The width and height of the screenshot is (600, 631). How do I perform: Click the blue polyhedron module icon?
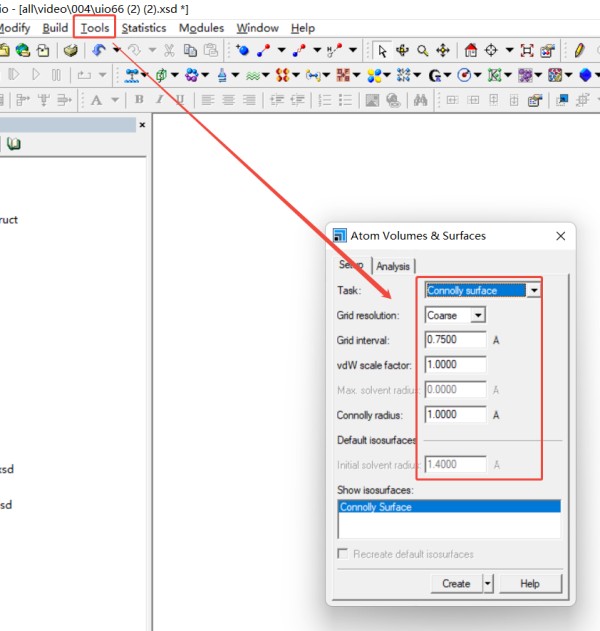[x=586, y=75]
